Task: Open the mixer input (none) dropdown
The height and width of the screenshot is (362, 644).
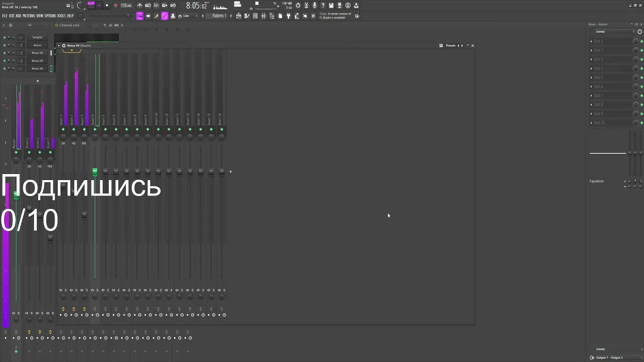Action: [615, 32]
